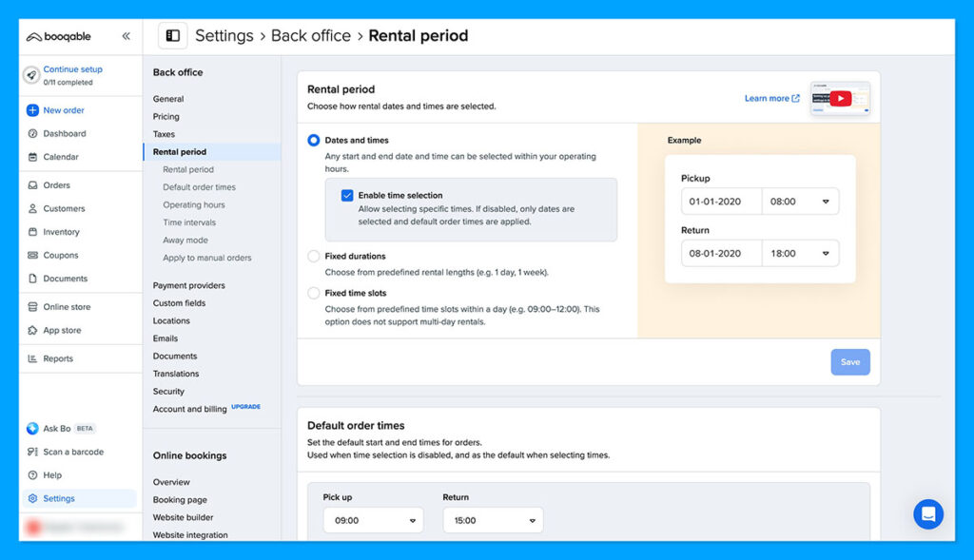
Task: Open Taxes settings
Action: (x=164, y=134)
